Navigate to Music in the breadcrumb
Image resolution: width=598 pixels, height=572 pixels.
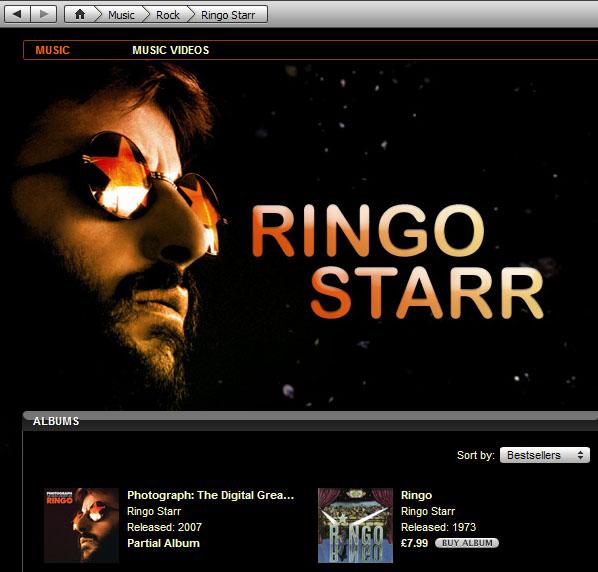121,15
